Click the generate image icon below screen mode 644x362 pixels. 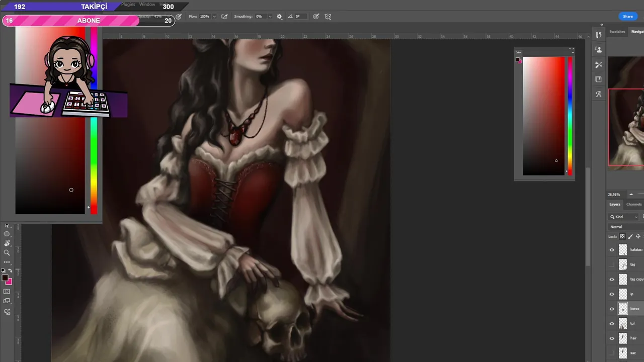pos(7,312)
